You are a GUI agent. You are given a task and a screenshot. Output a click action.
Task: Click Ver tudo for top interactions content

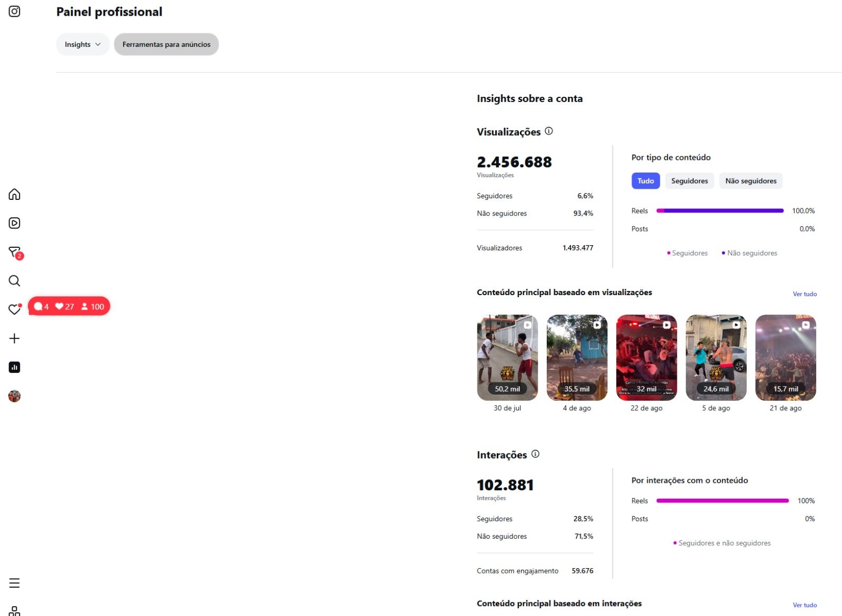click(805, 605)
